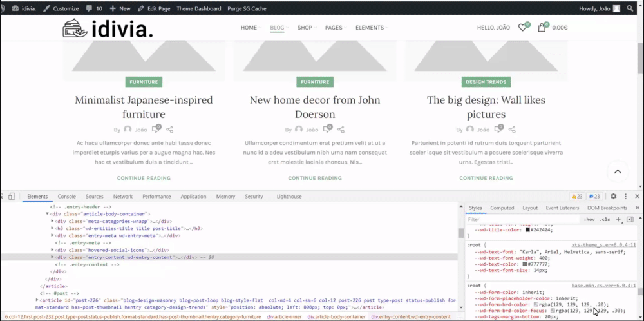Click CONTINUE READING under Minimalist Japanese post
The height and width of the screenshot is (321, 644).
[x=144, y=178]
